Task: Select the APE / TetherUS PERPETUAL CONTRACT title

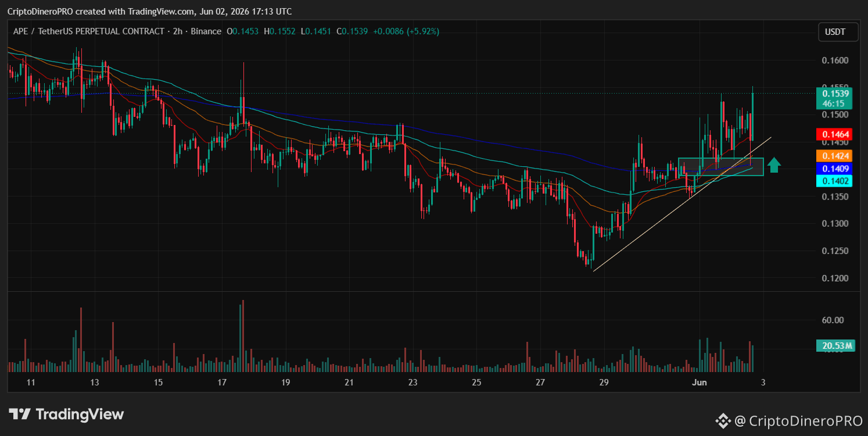Action: pos(89,31)
